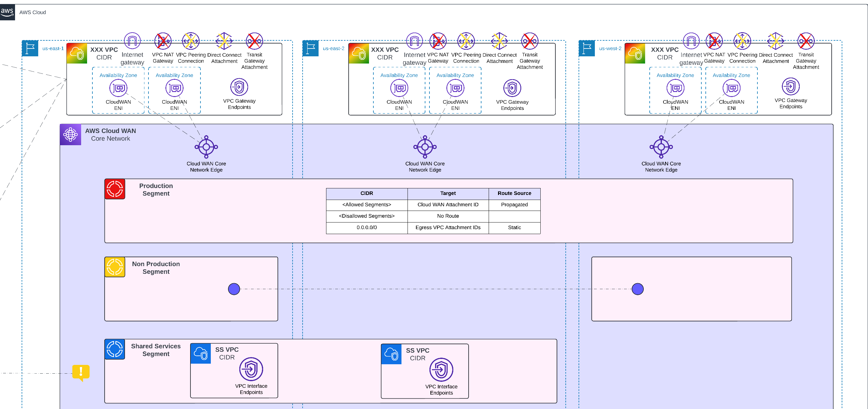Click the Propagated table cell

[514, 205]
